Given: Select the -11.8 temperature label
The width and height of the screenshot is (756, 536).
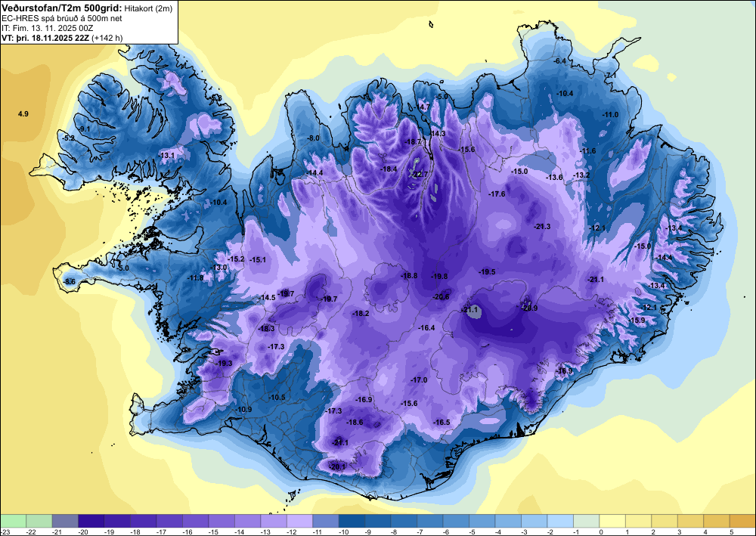Looking at the screenshot, I should (x=195, y=277).
